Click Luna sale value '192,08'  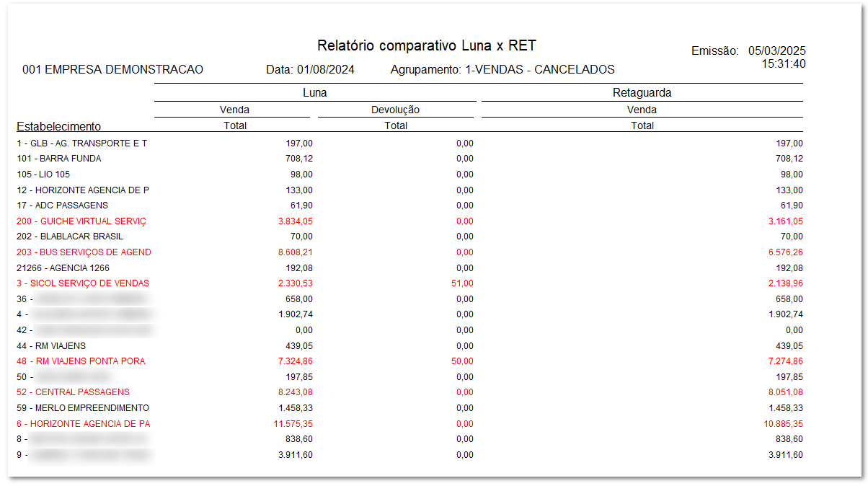[299, 268]
